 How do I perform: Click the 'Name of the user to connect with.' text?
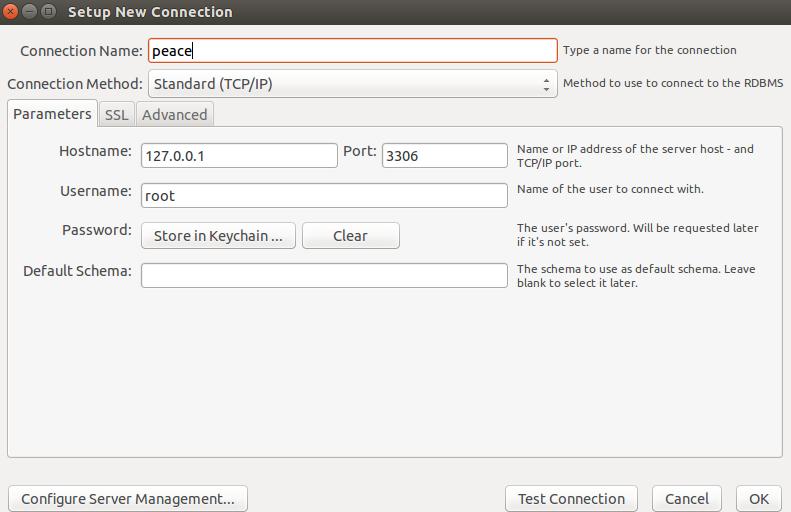[610, 189]
